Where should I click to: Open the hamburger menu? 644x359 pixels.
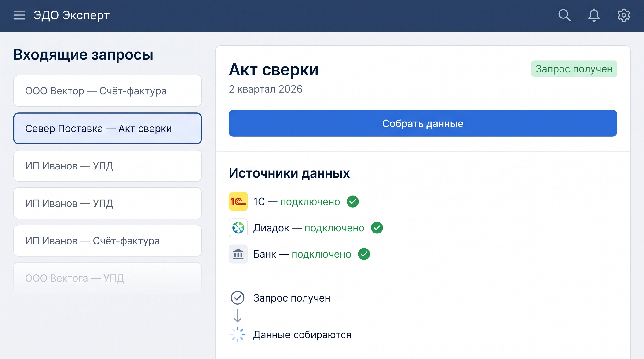(19, 15)
